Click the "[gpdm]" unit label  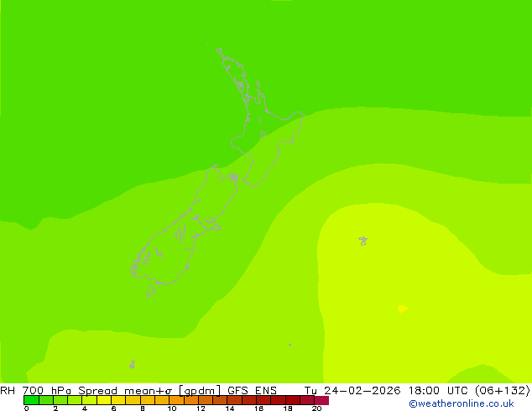200,391
